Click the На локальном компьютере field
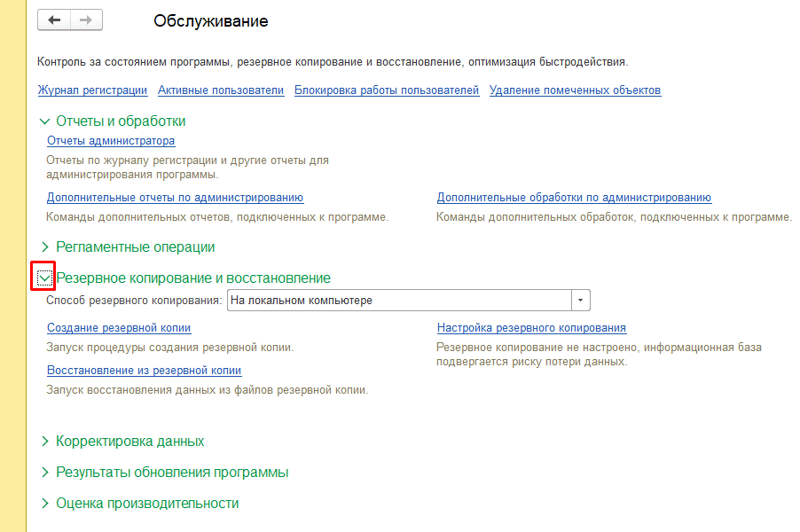Viewport: 800px width, 532px height. 399,301
